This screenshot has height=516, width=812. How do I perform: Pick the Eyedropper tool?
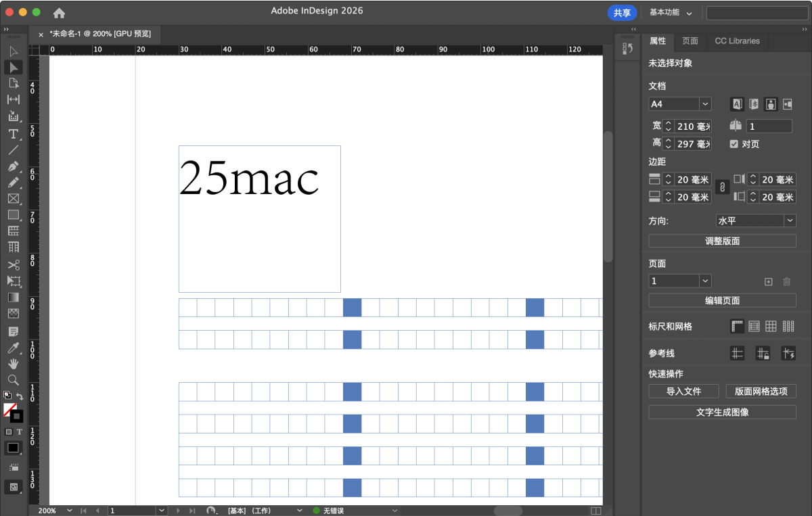point(13,348)
